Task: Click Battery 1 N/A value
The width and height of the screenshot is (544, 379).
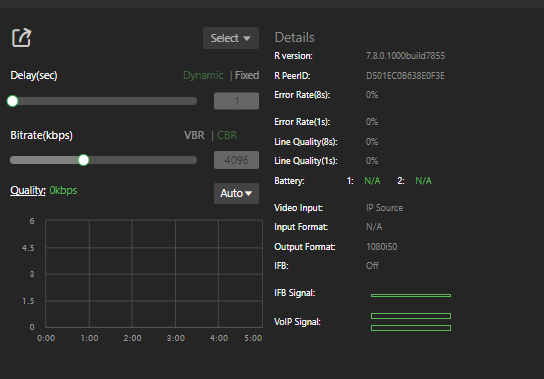Action: (x=372, y=181)
